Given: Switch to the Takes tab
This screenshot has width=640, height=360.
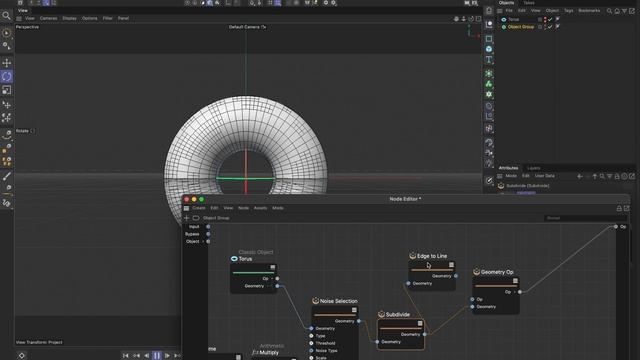Looking at the screenshot, I should point(529,3).
